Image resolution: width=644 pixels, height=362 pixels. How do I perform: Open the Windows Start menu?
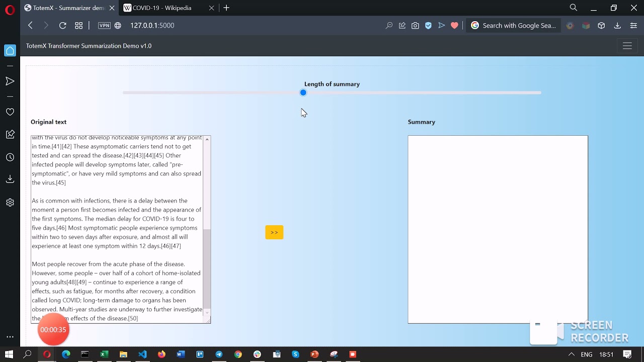pyautogui.click(x=9, y=354)
